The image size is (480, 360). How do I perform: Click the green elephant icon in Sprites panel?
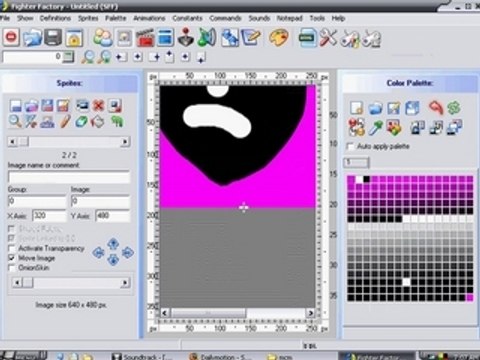tap(117, 121)
